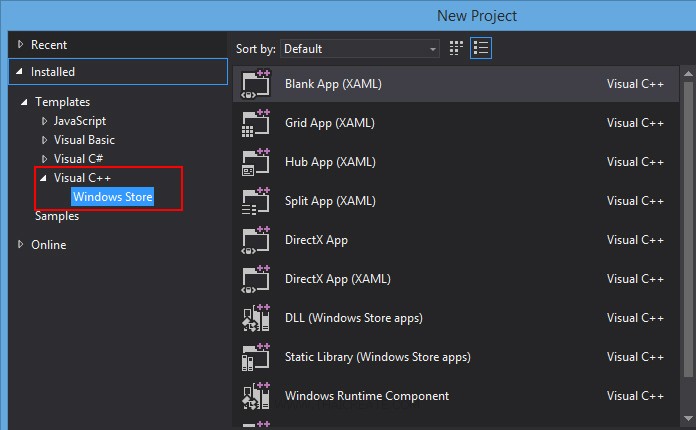Switch to small icons view
Viewport: 696px width, 430px height.
457,48
